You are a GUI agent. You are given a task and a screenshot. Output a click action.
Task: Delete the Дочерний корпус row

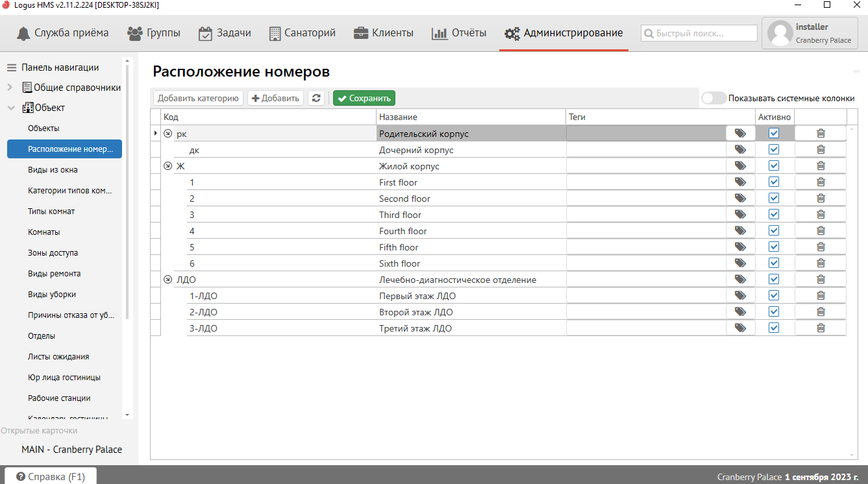(821, 149)
